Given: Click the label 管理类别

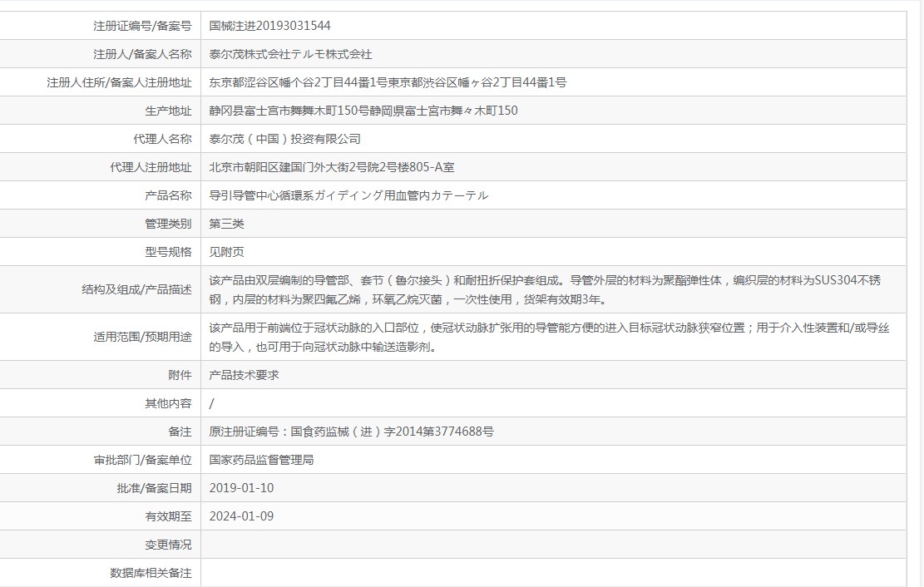Looking at the screenshot, I should pyautogui.click(x=169, y=224).
